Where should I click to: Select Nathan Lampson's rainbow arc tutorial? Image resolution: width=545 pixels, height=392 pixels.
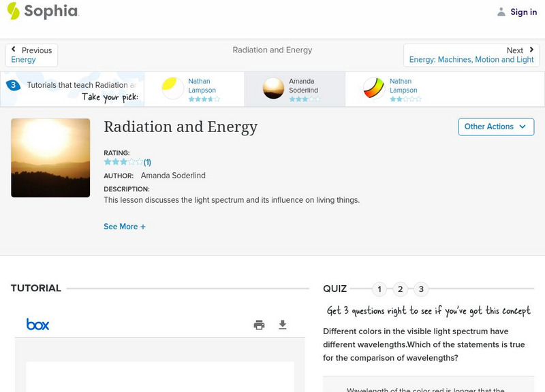pos(396,89)
